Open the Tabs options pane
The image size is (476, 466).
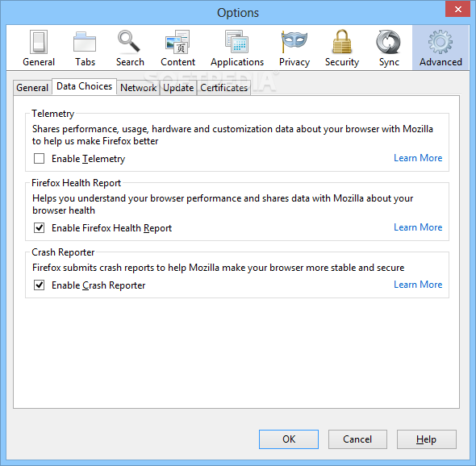click(85, 48)
